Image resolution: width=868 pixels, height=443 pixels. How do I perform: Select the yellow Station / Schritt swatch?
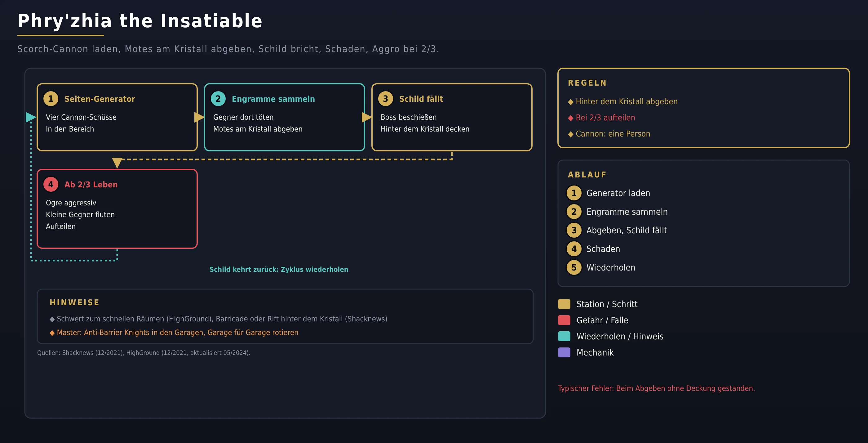(x=564, y=304)
